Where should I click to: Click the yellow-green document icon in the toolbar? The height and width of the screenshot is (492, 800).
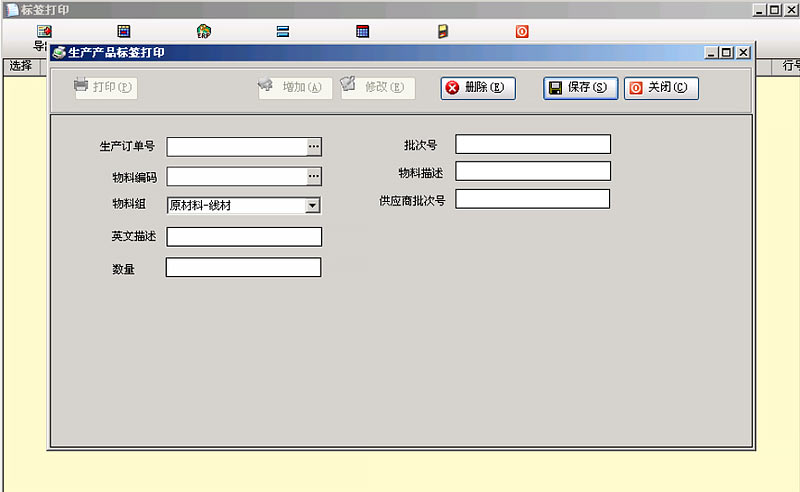click(443, 31)
